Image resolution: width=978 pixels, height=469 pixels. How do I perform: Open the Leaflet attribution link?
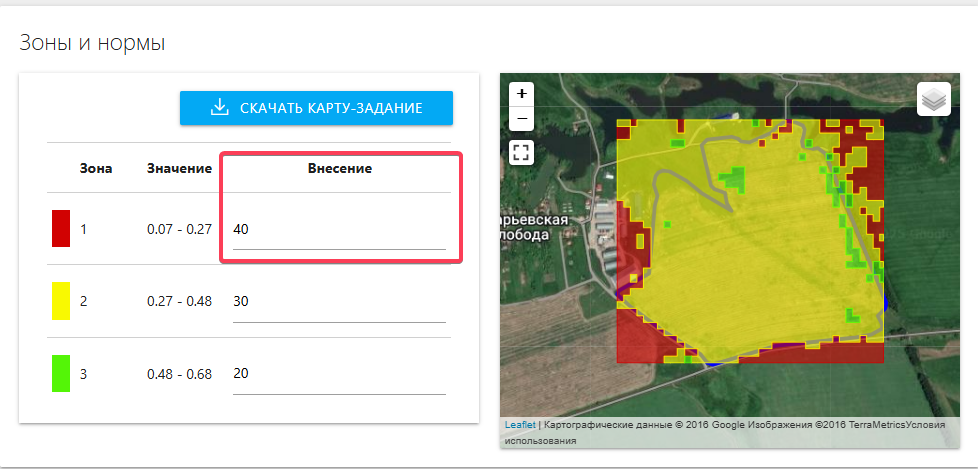pyautogui.click(x=519, y=424)
